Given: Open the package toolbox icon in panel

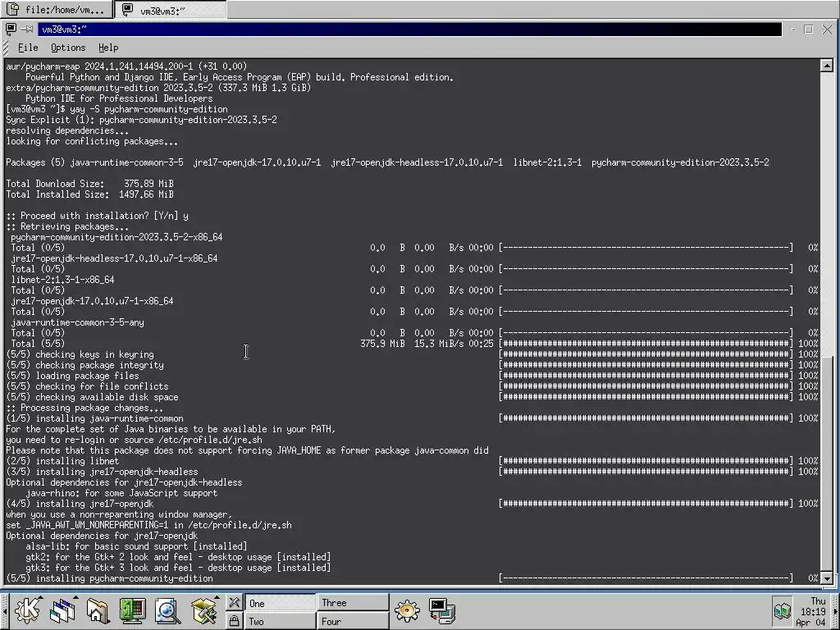Looking at the screenshot, I should tap(203, 611).
